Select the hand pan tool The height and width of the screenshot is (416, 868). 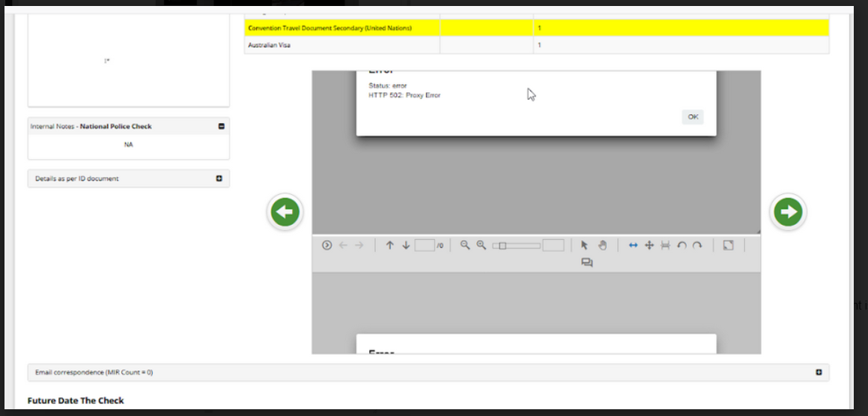pos(602,245)
